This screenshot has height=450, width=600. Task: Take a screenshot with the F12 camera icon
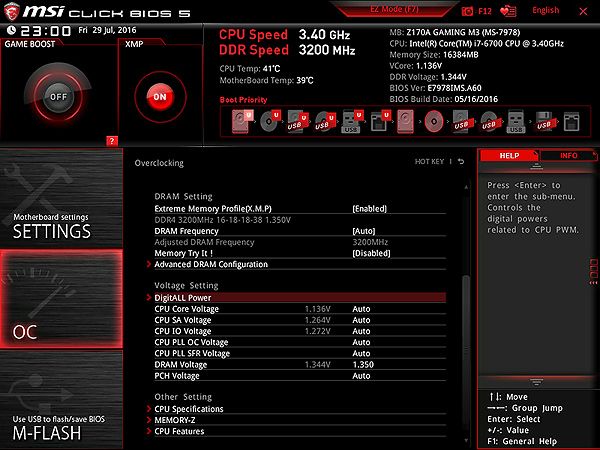(x=467, y=11)
